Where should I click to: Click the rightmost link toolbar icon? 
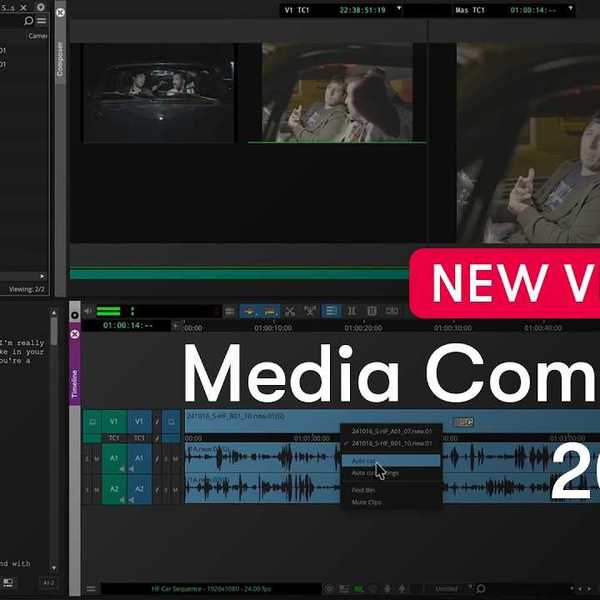point(392,311)
